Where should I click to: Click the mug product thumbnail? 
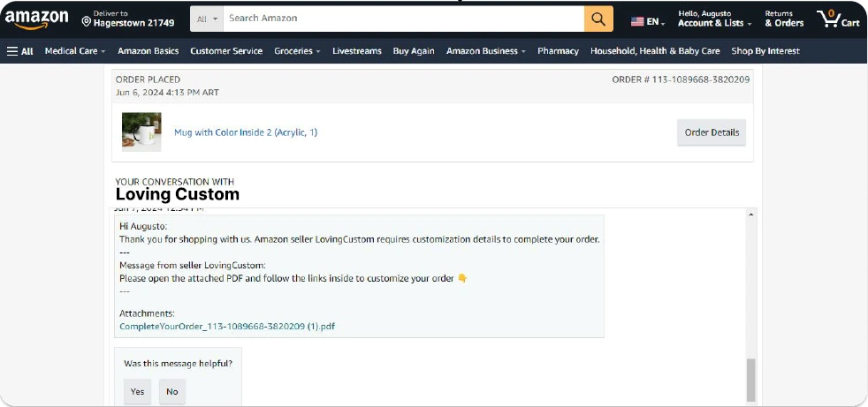(x=141, y=132)
